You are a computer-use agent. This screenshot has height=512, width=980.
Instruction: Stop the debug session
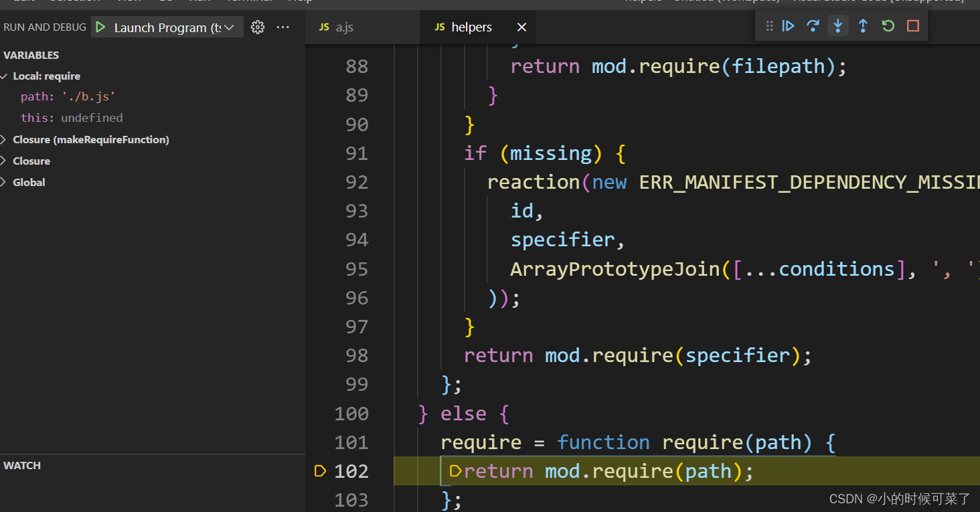click(x=913, y=26)
